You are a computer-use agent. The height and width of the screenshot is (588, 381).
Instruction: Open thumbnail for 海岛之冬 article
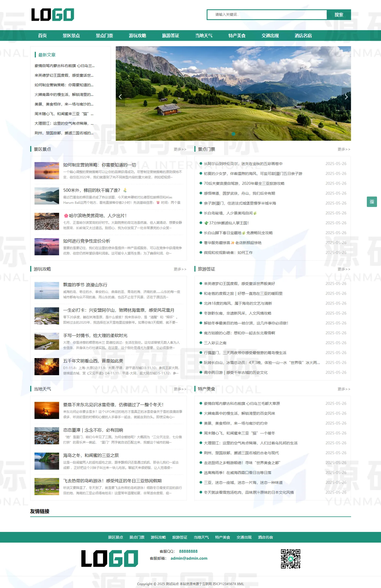pyautogui.click(x=47, y=461)
